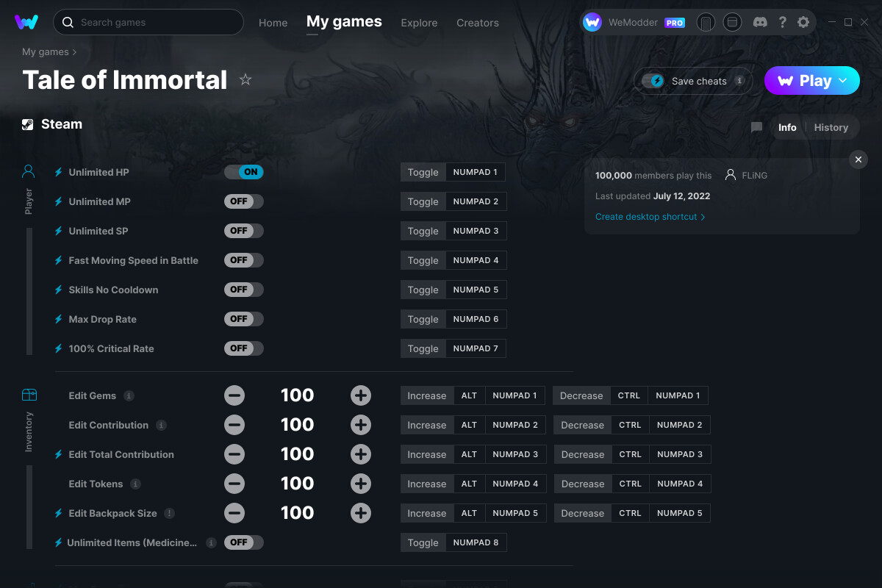
Task: Open feedback using the chat bubble icon
Action: [756, 127]
